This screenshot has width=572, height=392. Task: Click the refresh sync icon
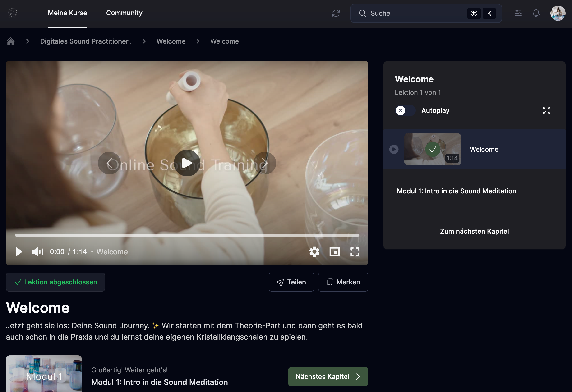[336, 13]
